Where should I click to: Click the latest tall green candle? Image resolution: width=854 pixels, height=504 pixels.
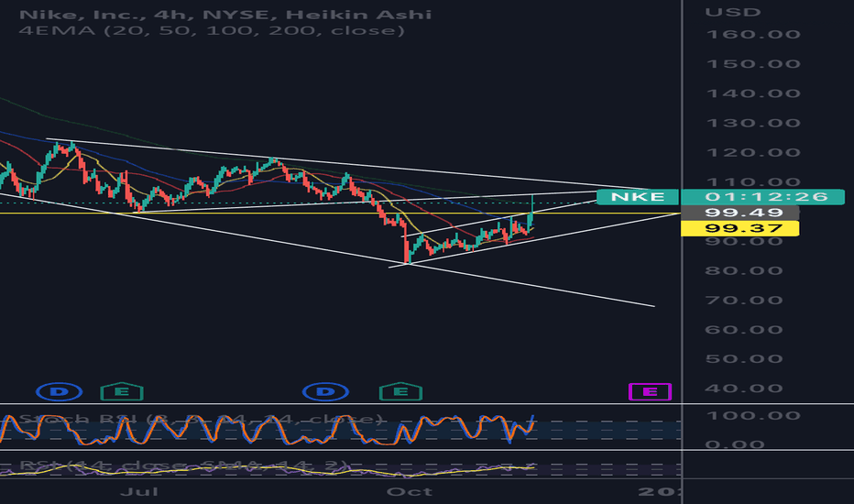532,211
